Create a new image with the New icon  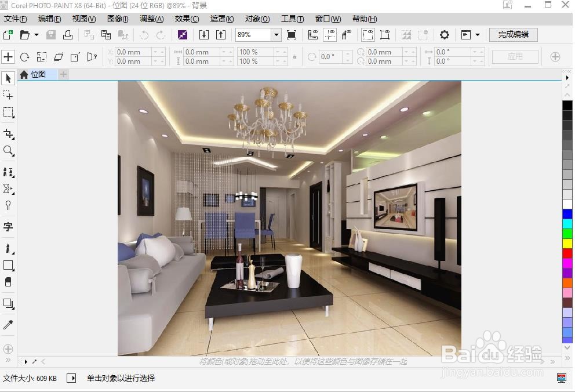click(x=8, y=35)
